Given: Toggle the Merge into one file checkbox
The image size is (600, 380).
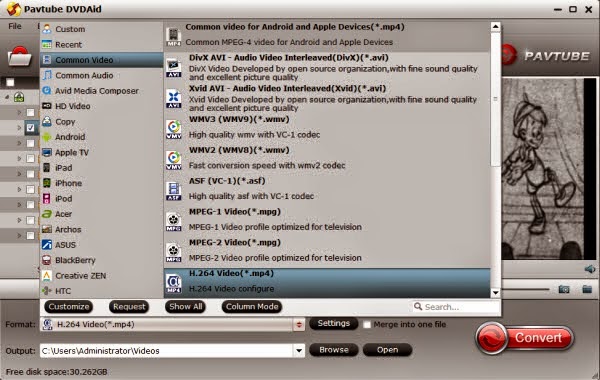Looking at the screenshot, I should point(367,325).
